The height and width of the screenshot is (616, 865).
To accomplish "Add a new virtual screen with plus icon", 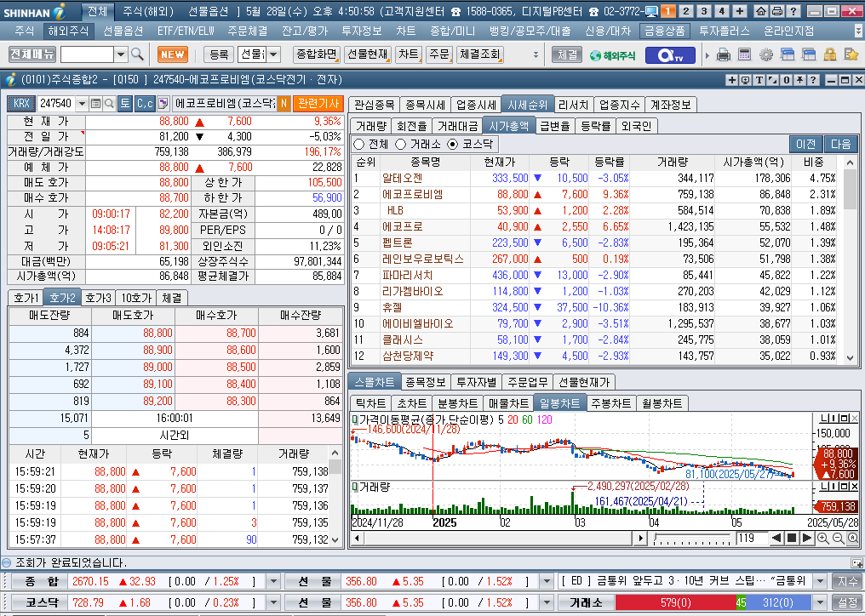I will [x=740, y=11].
